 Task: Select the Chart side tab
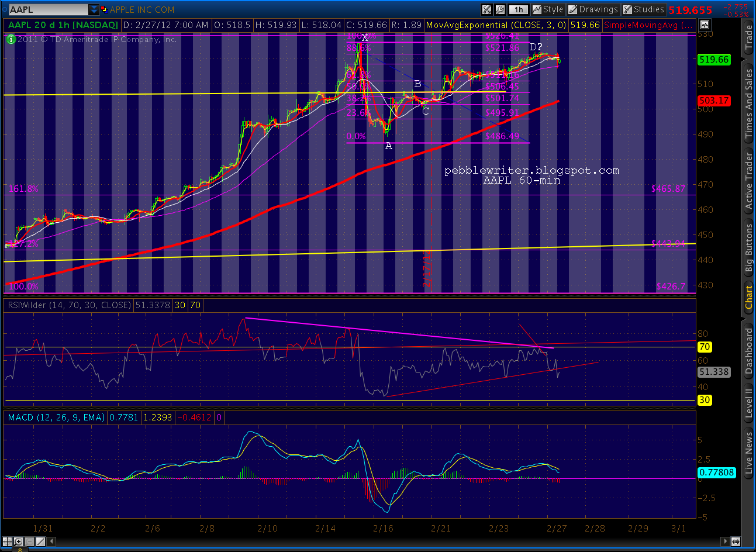point(748,297)
